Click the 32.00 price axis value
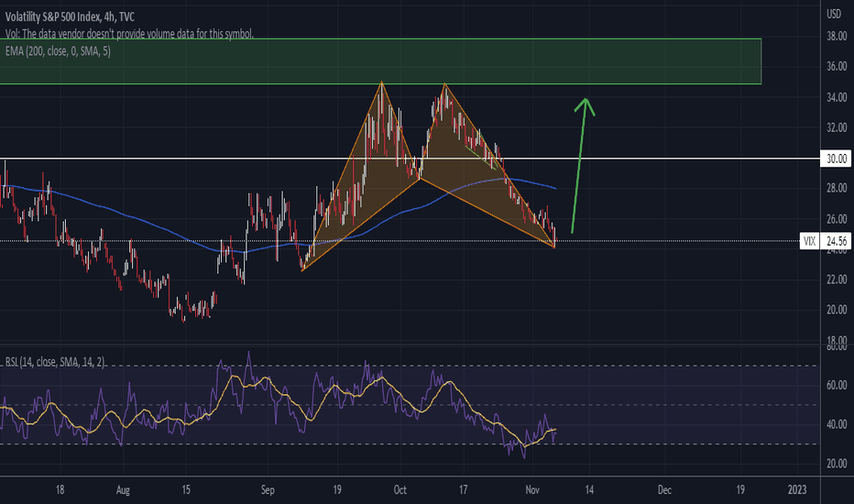This screenshot has width=854, height=504. tap(837, 127)
